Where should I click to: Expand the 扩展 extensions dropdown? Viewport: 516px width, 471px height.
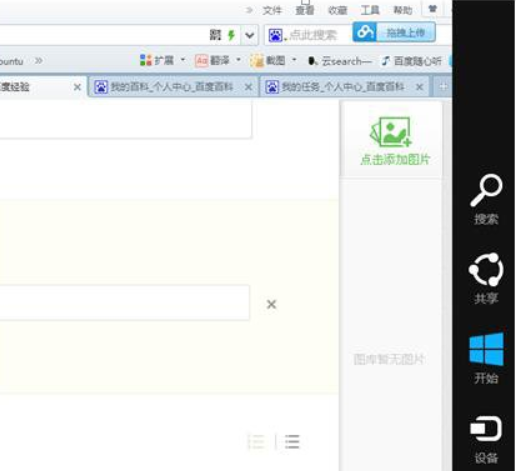[x=183, y=60]
